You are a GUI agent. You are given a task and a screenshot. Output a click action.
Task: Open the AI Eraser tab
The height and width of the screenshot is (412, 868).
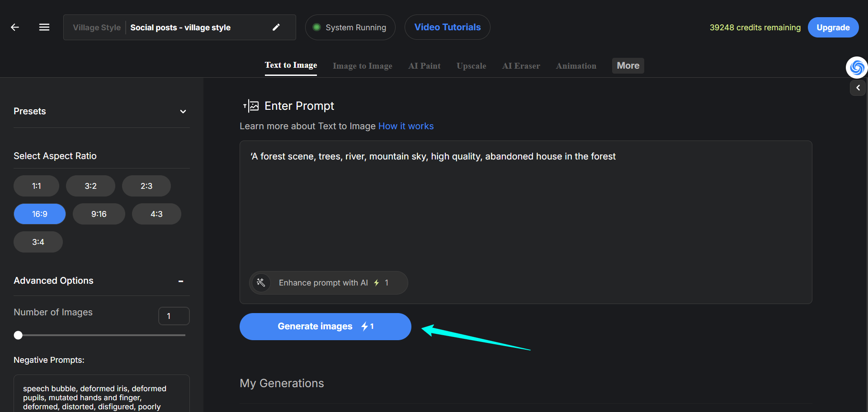(x=521, y=66)
